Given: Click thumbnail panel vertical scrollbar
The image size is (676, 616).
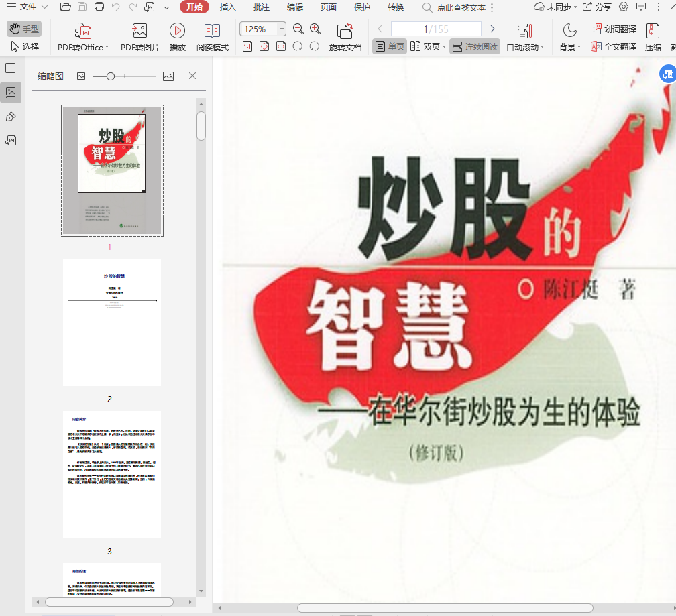Looking at the screenshot, I should pyautogui.click(x=201, y=126).
